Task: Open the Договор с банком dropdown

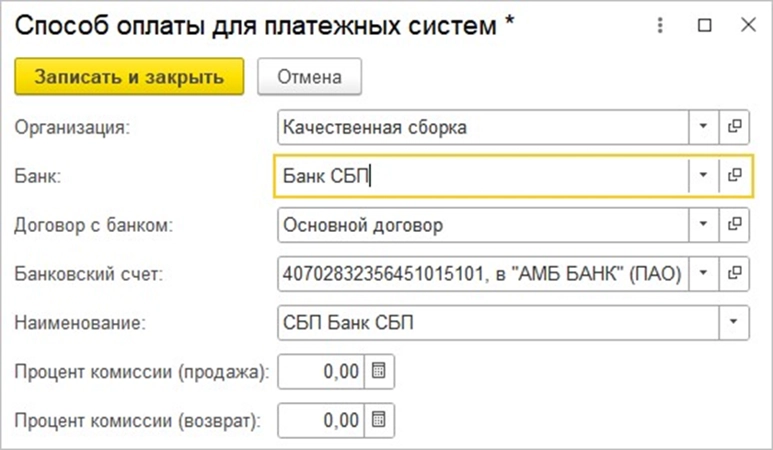Action: pyautogui.click(x=702, y=224)
